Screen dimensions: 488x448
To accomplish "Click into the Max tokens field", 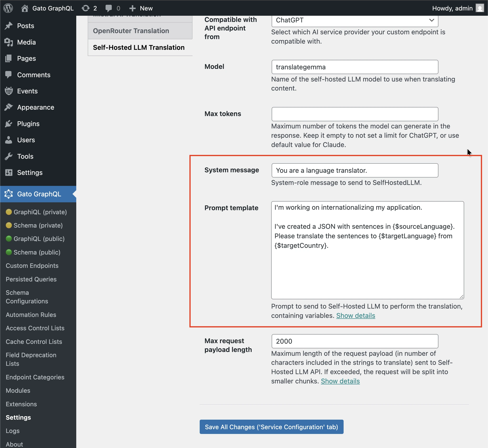I will pos(355,114).
